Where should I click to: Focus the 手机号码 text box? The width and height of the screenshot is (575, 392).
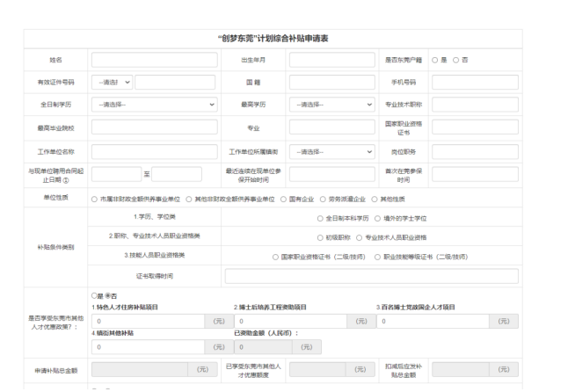(x=475, y=82)
